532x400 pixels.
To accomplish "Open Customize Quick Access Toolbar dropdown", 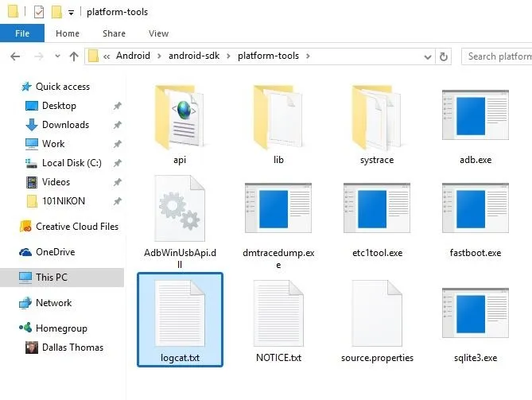I will (x=71, y=13).
